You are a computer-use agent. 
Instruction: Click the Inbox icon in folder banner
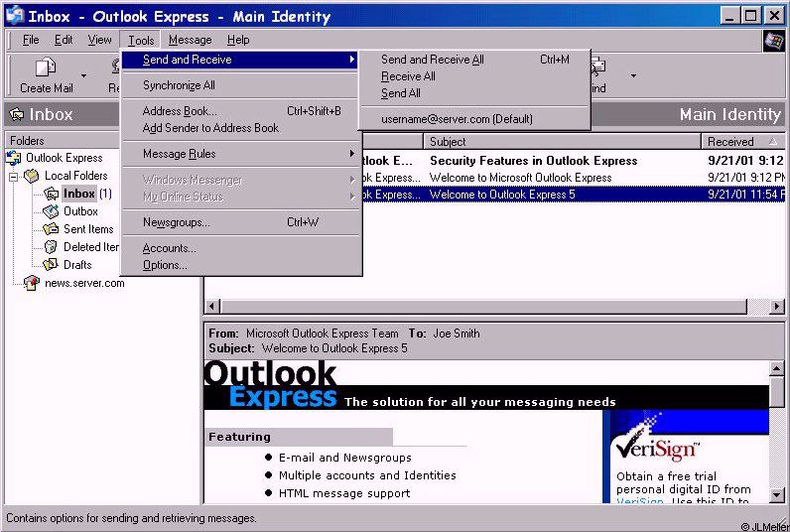pyautogui.click(x=17, y=115)
